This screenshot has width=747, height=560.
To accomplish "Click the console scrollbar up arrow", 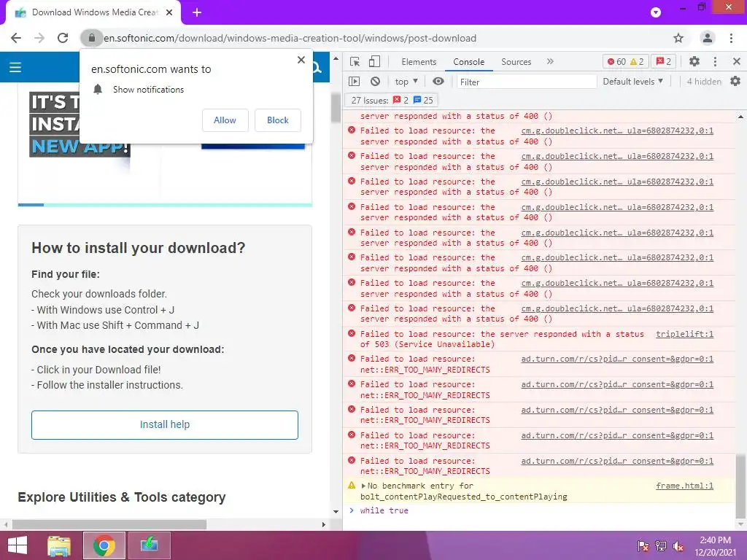I will tap(740, 116).
